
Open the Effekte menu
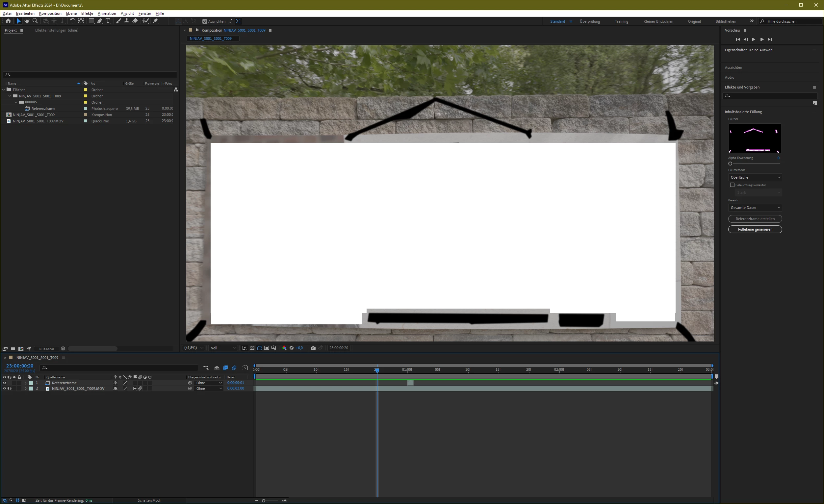(87, 13)
